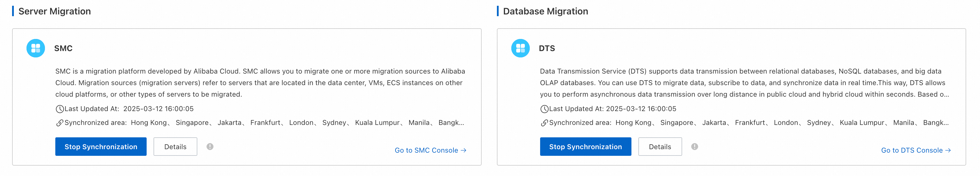Go to DTS Console

[x=915, y=151]
